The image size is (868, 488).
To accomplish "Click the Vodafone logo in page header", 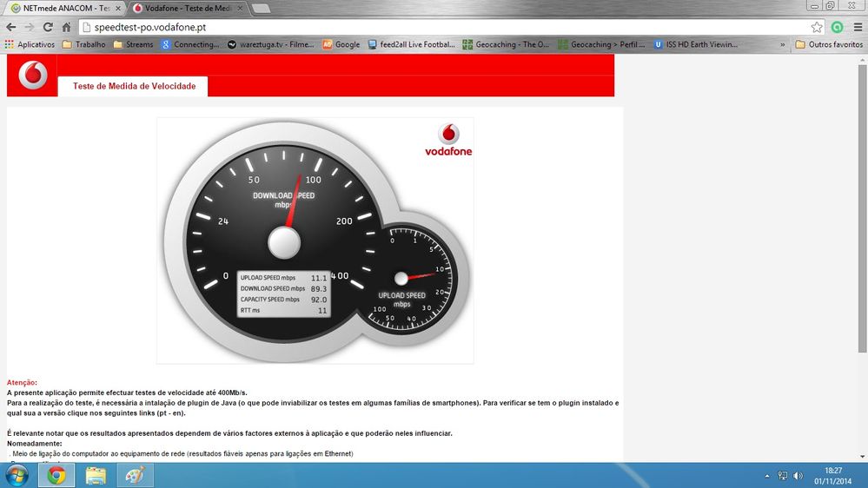I will (33, 76).
